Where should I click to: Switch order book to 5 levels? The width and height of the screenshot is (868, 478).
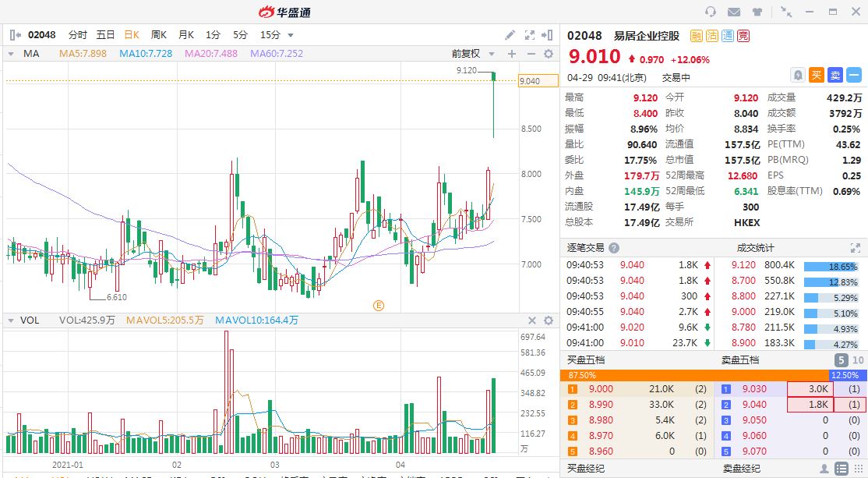point(841,360)
